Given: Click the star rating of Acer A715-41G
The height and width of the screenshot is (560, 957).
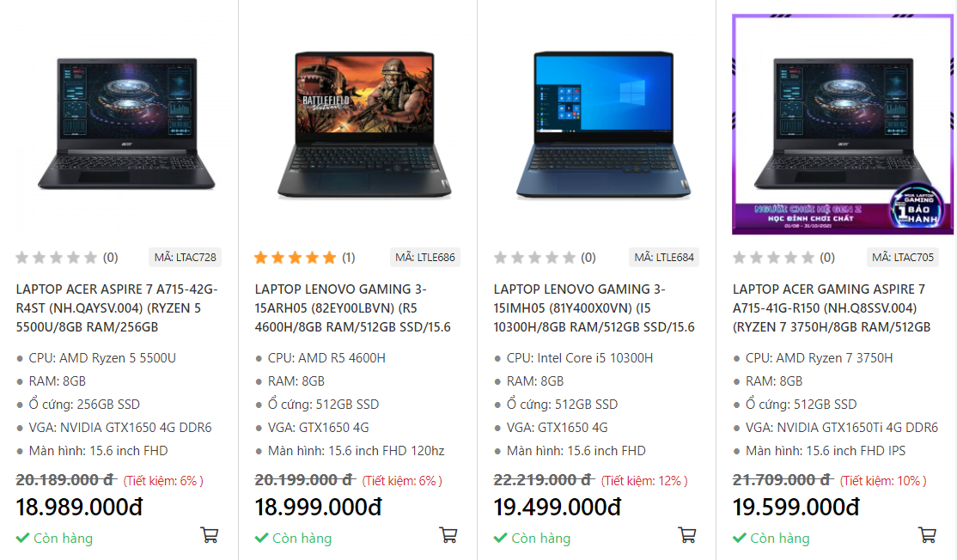Looking at the screenshot, I should (773, 257).
